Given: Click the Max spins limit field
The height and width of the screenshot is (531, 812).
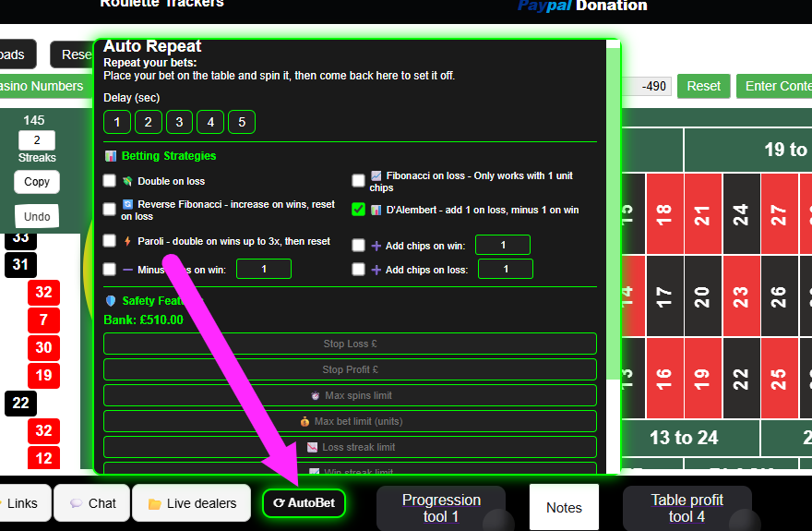Looking at the screenshot, I should point(350,395).
